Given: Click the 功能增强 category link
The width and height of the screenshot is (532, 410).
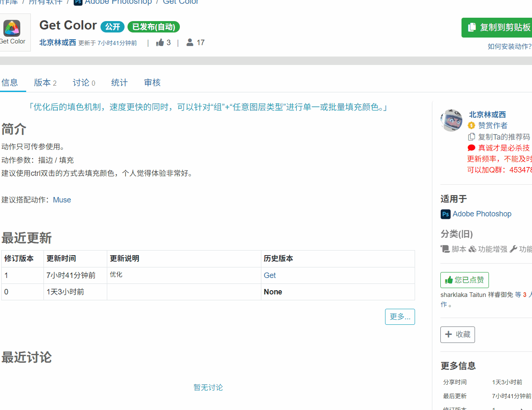Looking at the screenshot, I should (493, 249).
